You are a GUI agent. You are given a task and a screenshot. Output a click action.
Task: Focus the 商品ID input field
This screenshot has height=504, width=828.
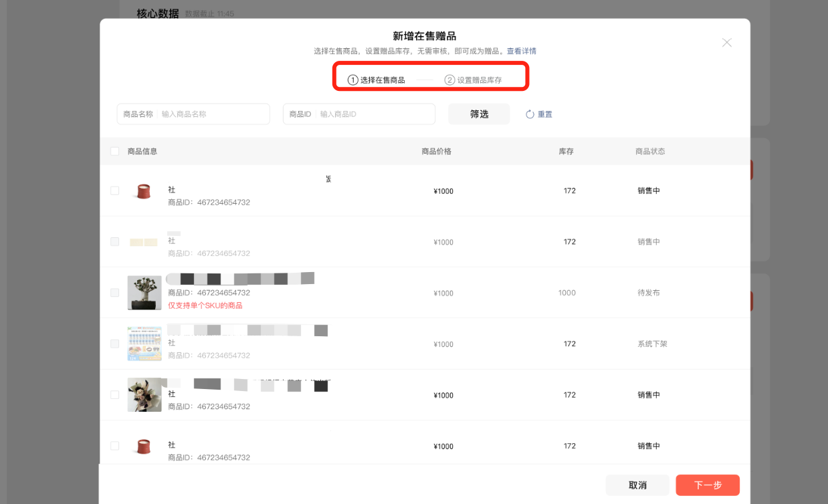[x=375, y=114]
